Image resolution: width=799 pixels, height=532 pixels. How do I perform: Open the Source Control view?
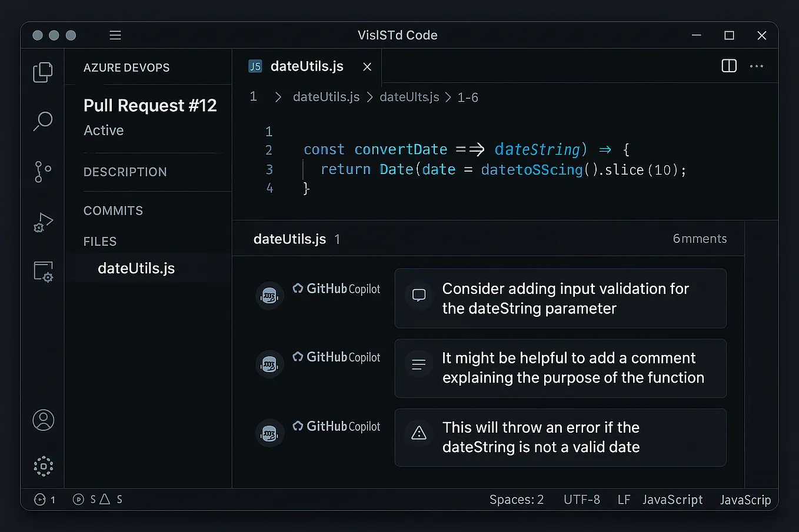click(43, 172)
